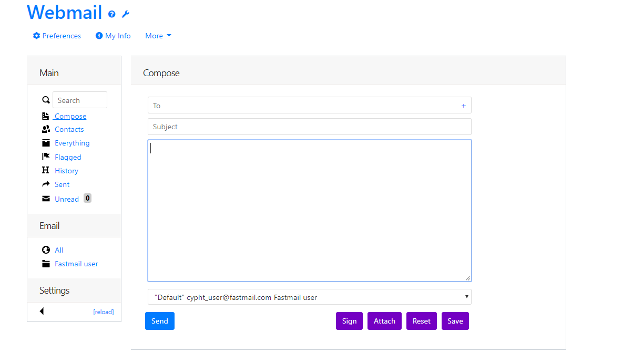The image size is (633, 364).
Task: Open the All email link
Action: tap(59, 250)
